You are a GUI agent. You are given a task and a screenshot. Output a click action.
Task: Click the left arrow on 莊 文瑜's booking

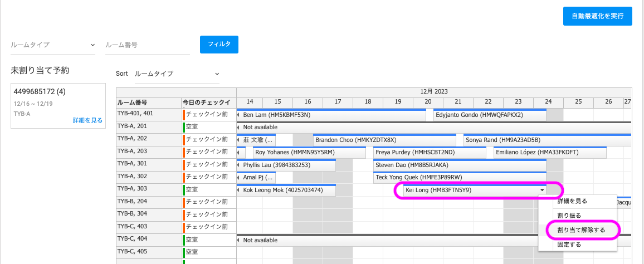coord(239,140)
